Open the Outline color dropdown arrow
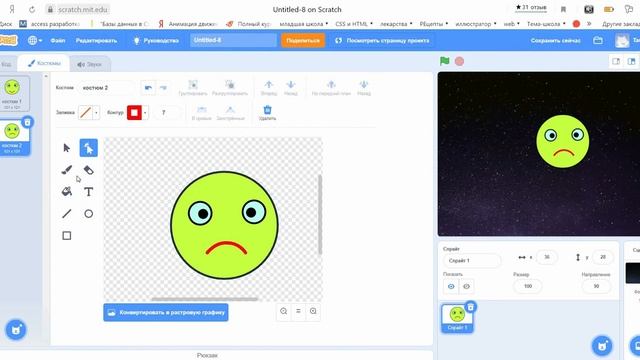The width and height of the screenshot is (640, 360). point(145,112)
